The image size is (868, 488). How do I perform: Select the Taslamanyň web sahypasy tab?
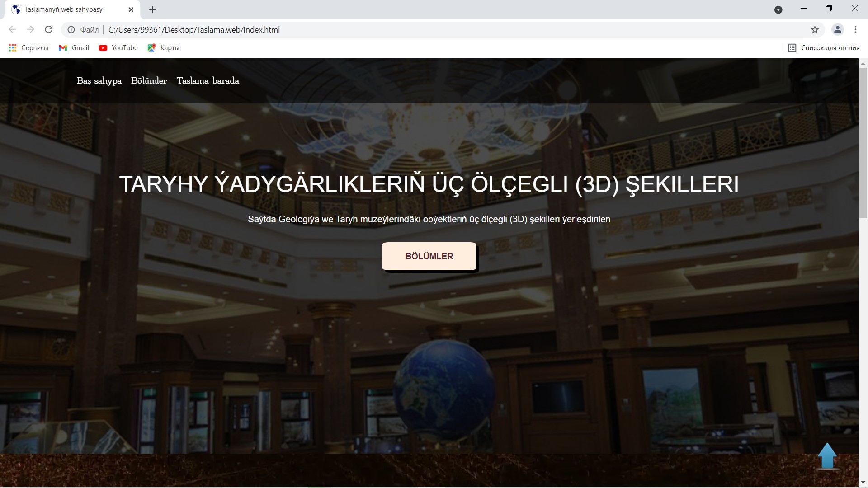click(72, 9)
